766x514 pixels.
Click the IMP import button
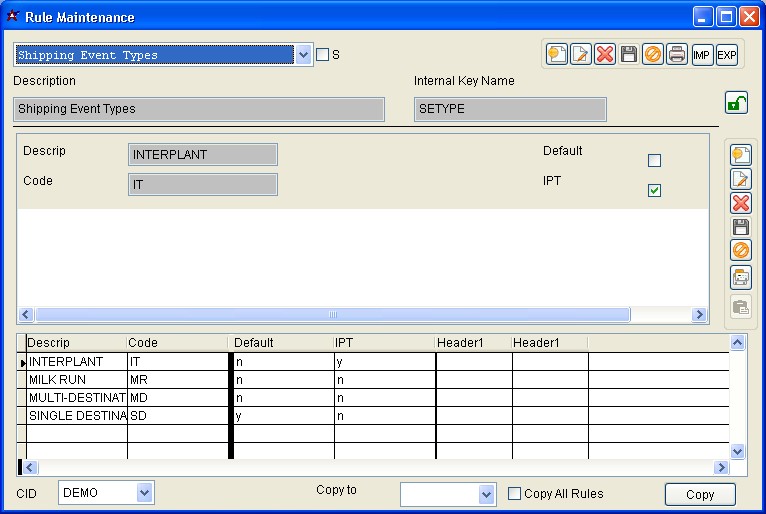pyautogui.click(x=703, y=55)
